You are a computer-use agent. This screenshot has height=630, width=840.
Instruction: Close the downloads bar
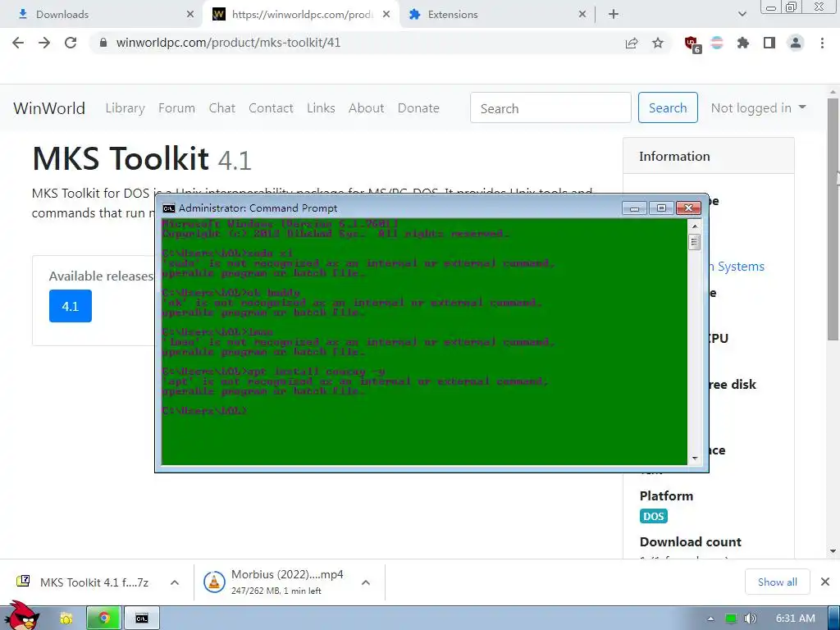point(825,582)
